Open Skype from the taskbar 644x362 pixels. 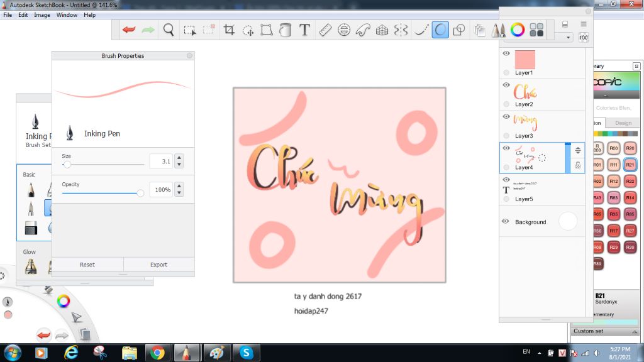[x=247, y=353]
